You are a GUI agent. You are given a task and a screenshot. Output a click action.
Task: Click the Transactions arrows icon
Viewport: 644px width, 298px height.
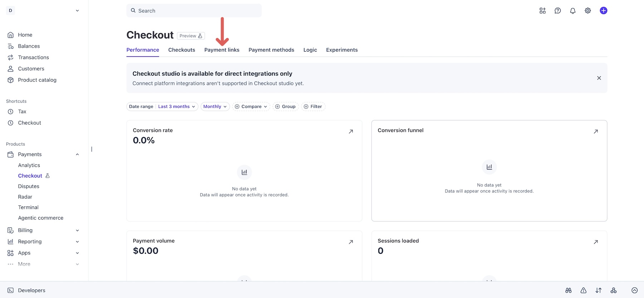tap(11, 58)
